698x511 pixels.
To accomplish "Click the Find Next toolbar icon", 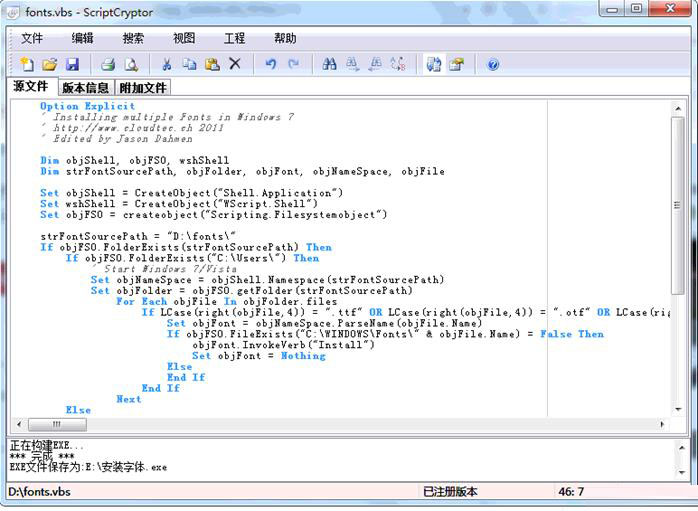I will coord(352,65).
